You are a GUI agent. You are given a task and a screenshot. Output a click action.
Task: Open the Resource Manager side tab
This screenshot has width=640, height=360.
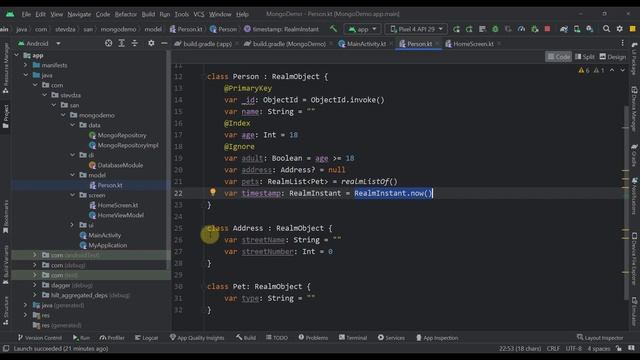[x=6, y=67]
